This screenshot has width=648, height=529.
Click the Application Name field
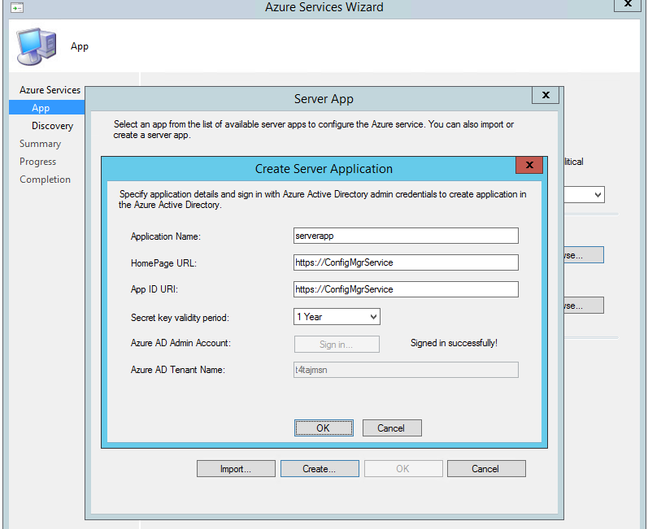pos(406,236)
